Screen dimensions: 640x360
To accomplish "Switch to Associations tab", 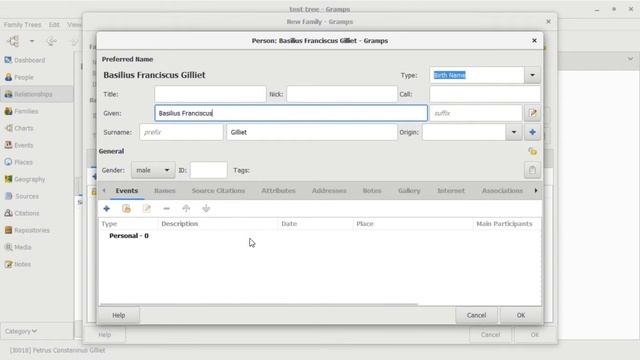I will point(502,191).
